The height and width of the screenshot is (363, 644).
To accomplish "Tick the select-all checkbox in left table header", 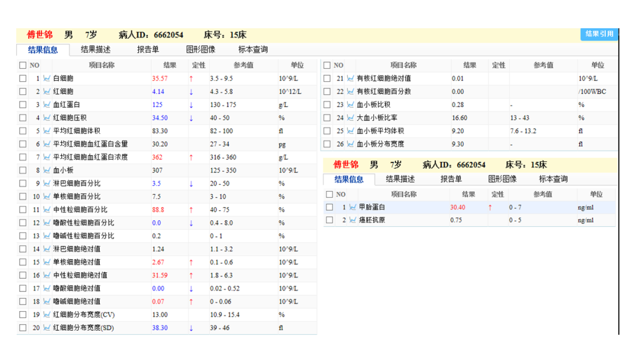I will (x=23, y=65).
